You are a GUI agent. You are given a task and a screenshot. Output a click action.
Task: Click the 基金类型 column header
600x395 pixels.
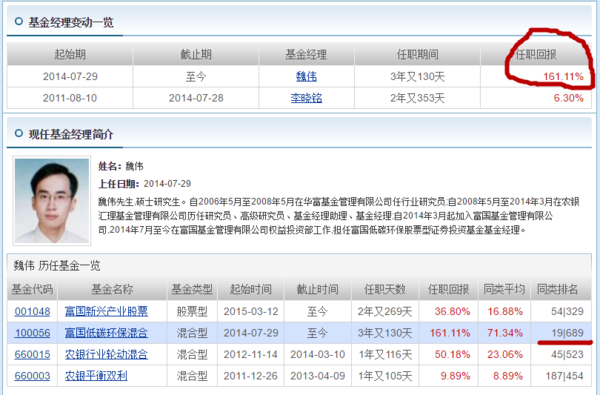pos(192,289)
